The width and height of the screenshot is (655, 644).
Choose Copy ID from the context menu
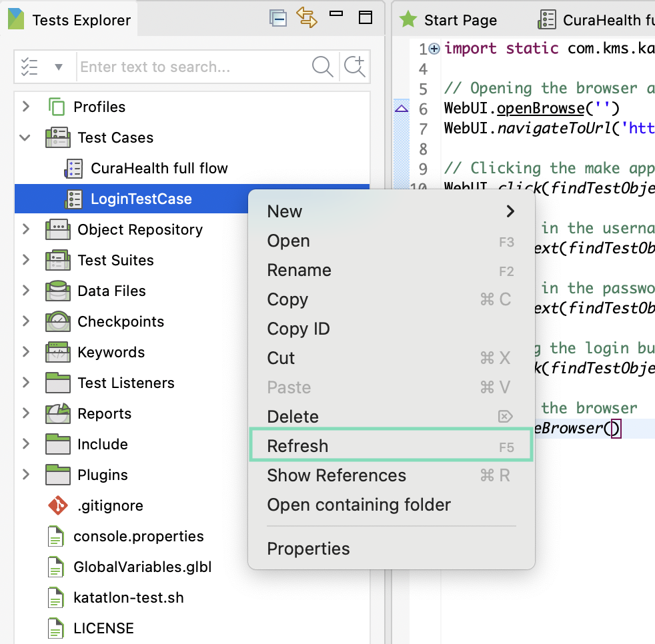click(x=392, y=329)
